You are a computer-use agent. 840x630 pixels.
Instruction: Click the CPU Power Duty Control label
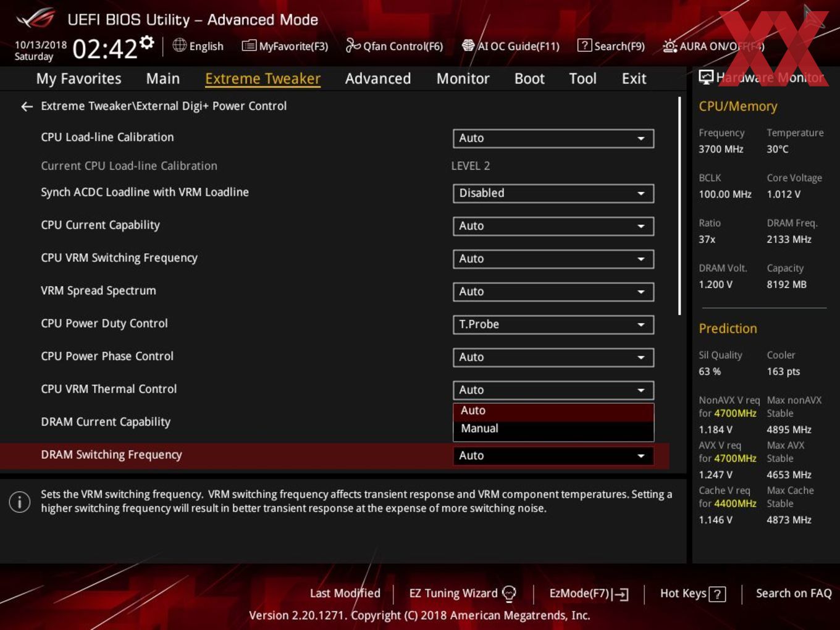104,324
